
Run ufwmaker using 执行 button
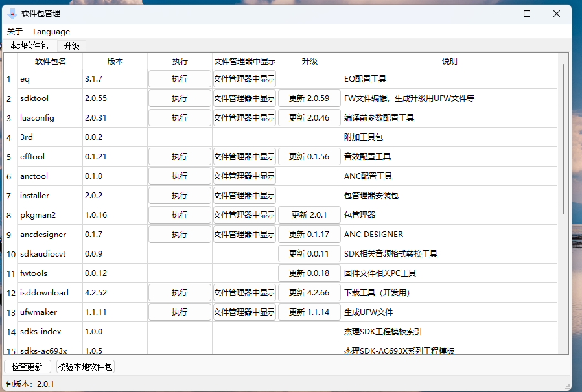[180, 312]
